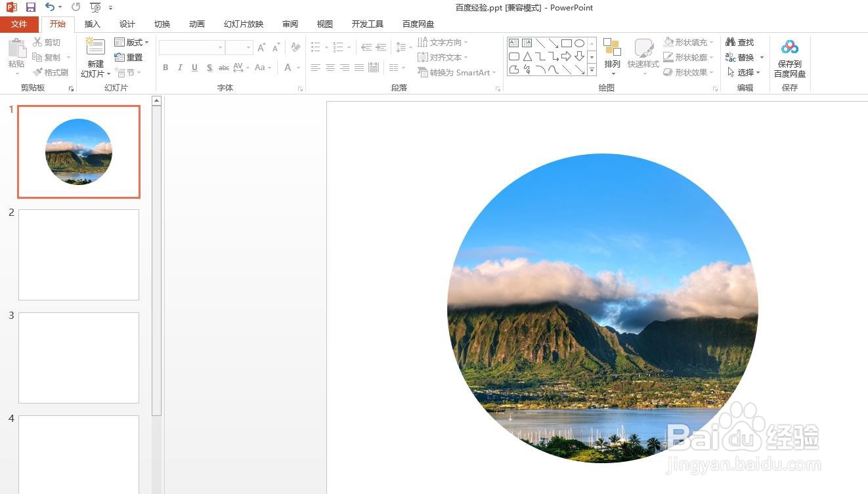Image resolution: width=868 pixels, height=494 pixels.
Task: Click 重置 (Reset) slide button
Action: (x=129, y=57)
